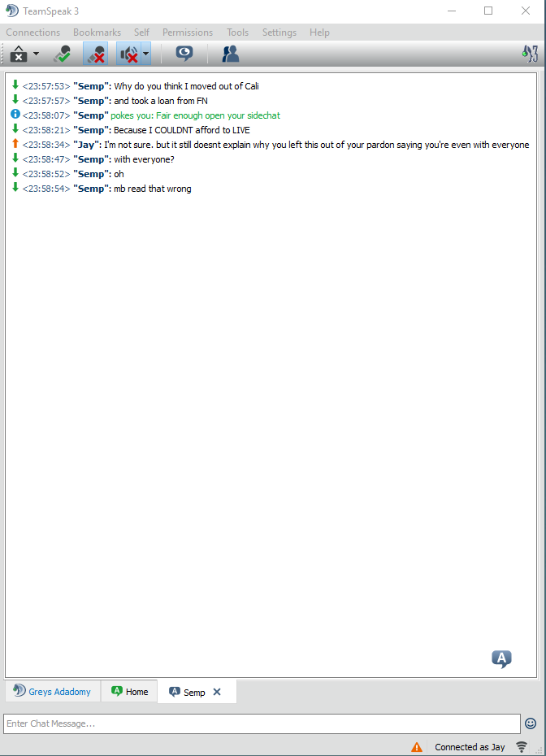Open the Settings menu

click(279, 33)
